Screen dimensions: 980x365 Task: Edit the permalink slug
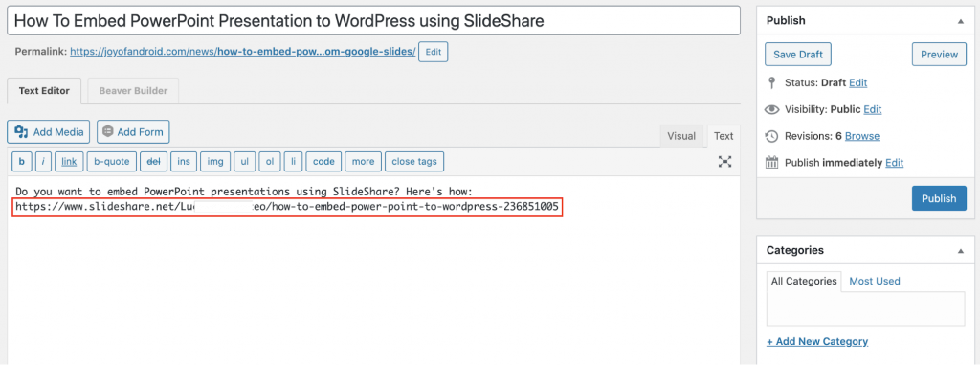click(434, 52)
